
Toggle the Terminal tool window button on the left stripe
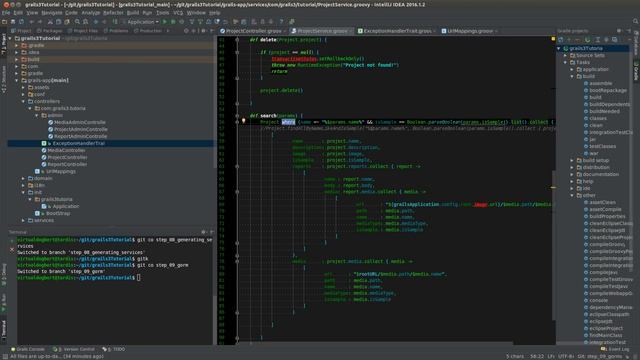tap(4, 331)
